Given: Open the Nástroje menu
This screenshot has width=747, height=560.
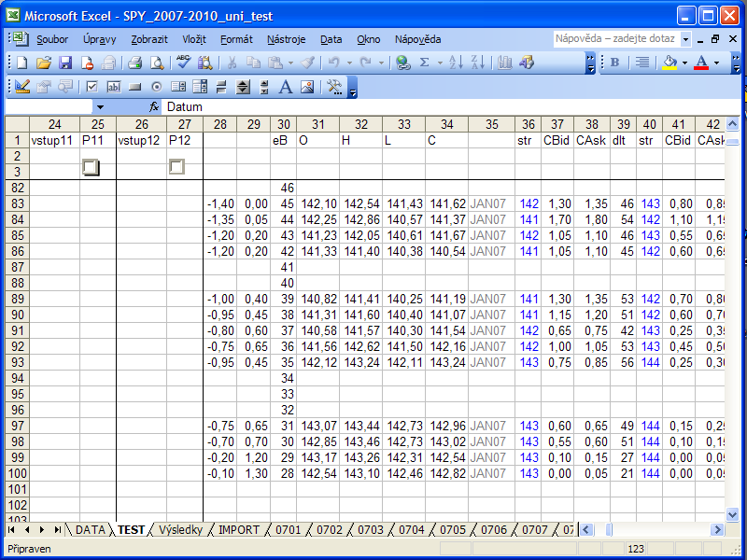Looking at the screenshot, I should (287, 39).
